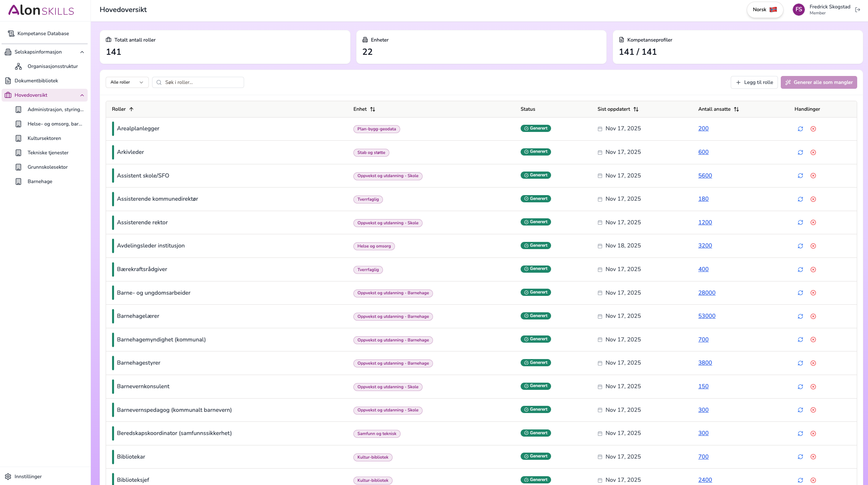Toggle sort order on the Roller column

pyautogui.click(x=131, y=109)
